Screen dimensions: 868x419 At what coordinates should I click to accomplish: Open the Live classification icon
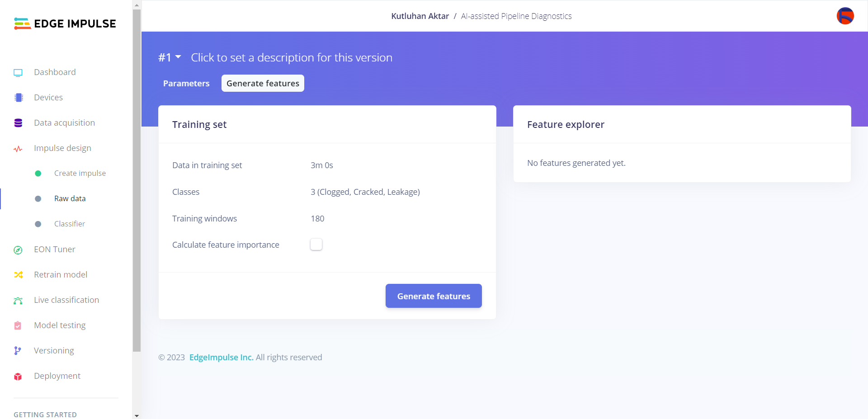coord(18,301)
